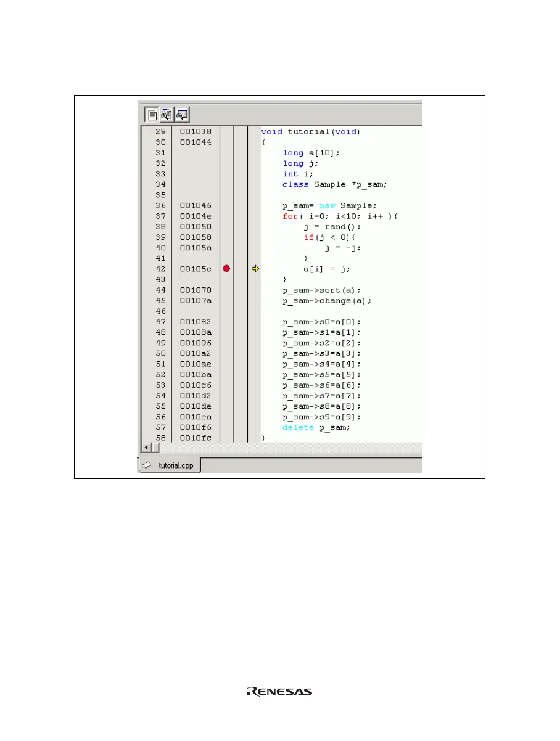Click code line 'p_sam->s7=a[7];'
The height and width of the screenshot is (741, 560).
[x=321, y=396]
